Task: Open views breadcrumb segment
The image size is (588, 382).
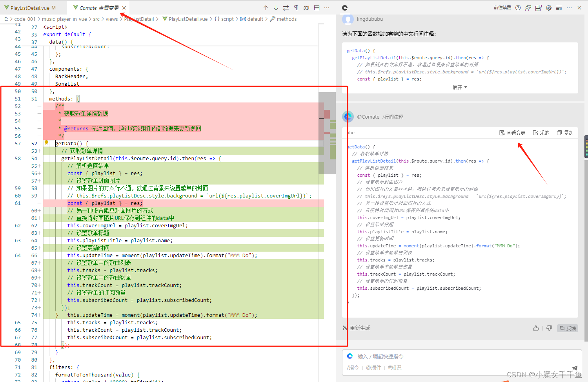Action: [x=112, y=19]
